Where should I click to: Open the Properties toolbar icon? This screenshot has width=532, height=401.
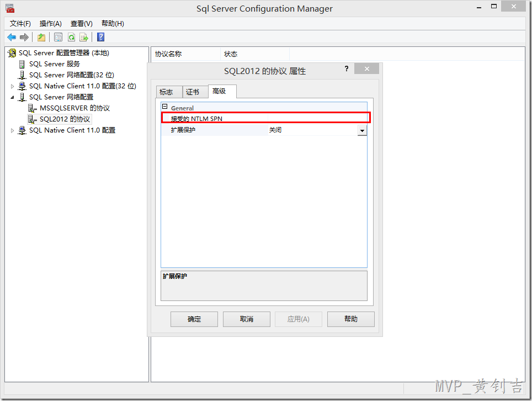coord(58,37)
